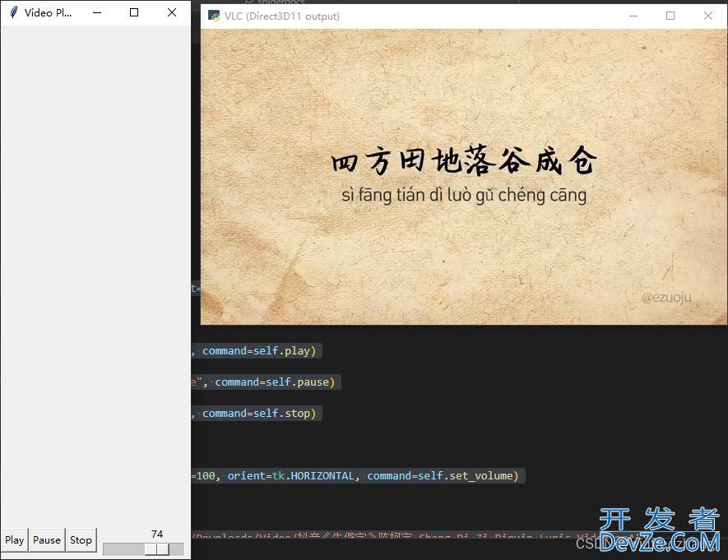Minimize the Video Player window
Screen dimensions: 728x560
97,12
